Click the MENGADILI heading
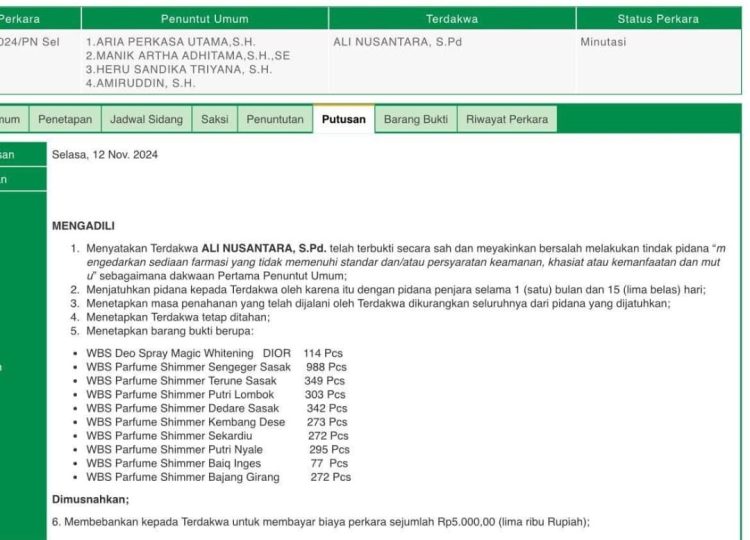Screen dimensions: 750x540 click(83, 226)
